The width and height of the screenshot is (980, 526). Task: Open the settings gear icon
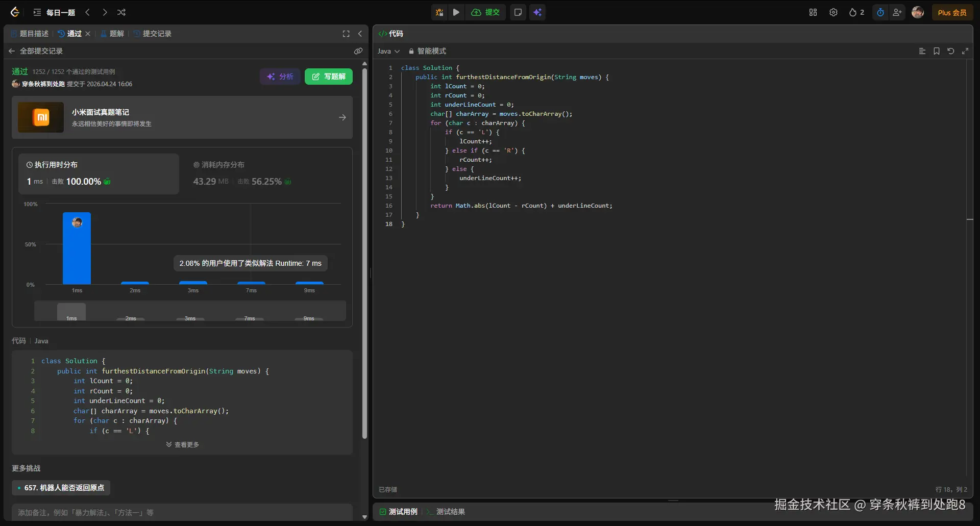[x=833, y=12]
